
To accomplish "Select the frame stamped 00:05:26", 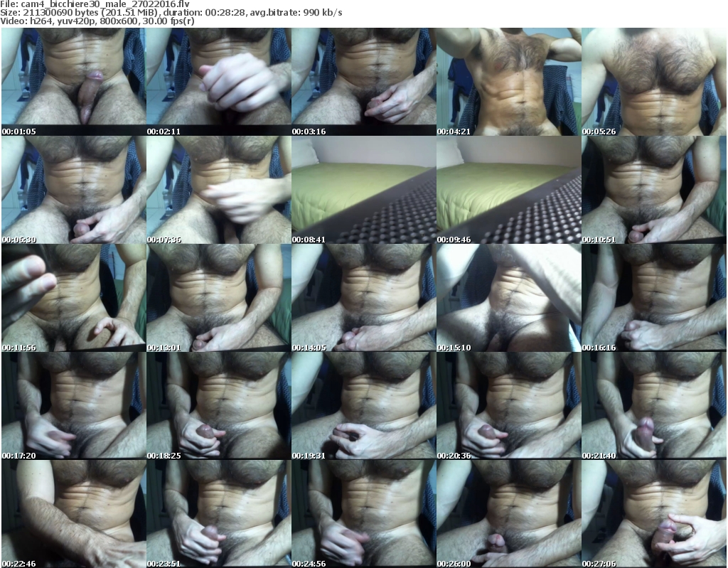I will pos(654,82).
